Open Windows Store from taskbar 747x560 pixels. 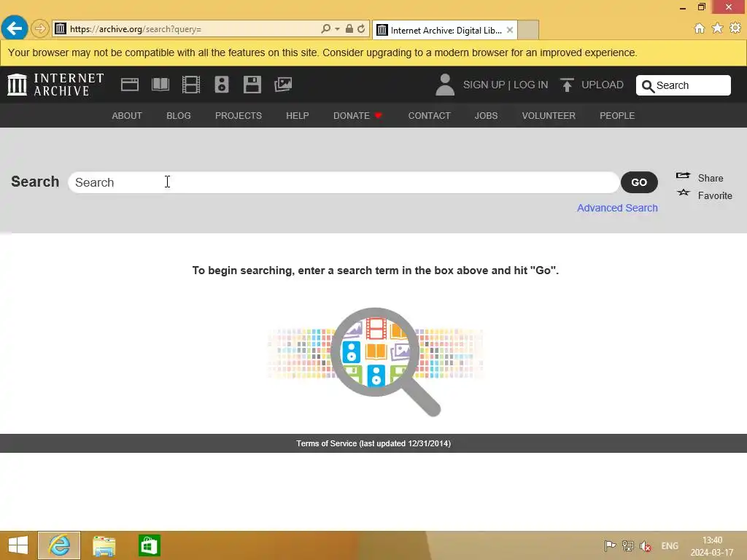149,545
